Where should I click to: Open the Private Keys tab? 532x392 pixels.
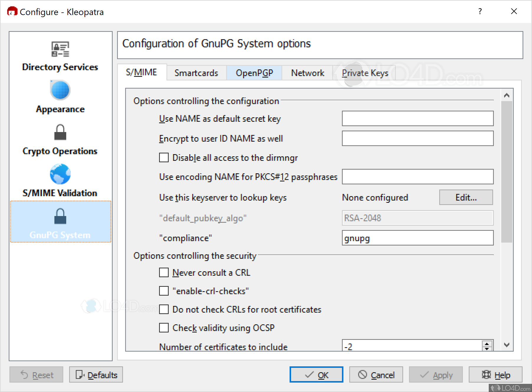[365, 73]
